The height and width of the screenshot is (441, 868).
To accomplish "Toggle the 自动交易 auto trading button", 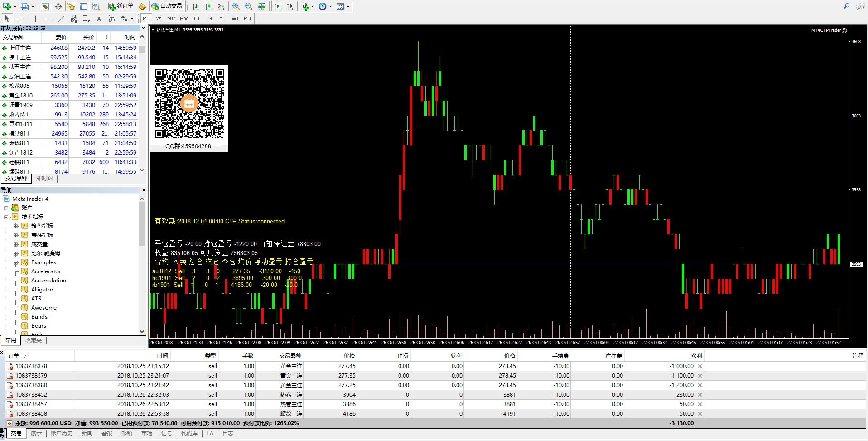I will 167,6.
